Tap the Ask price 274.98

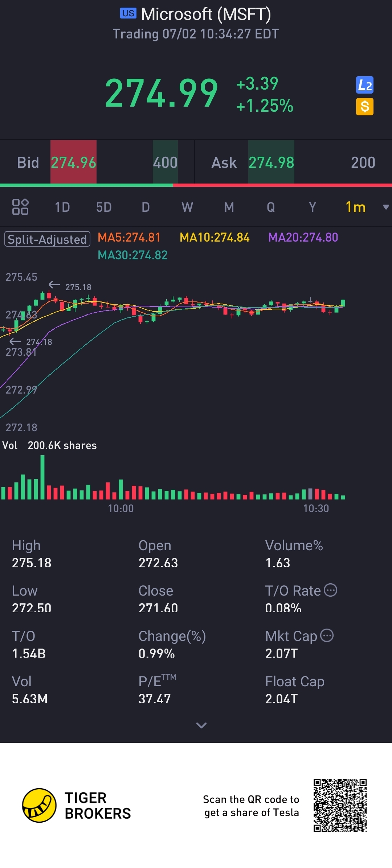[x=271, y=162]
